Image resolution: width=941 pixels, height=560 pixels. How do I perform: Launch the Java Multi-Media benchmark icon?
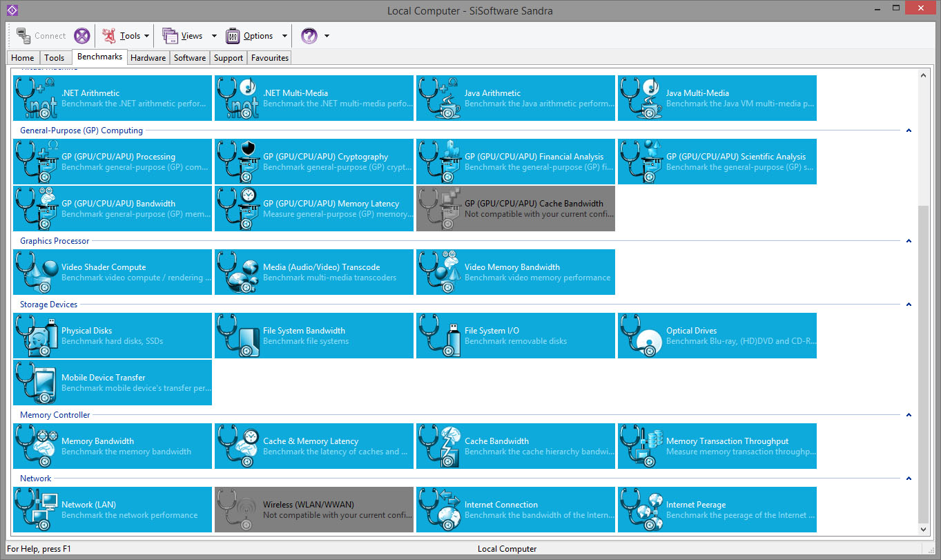[x=641, y=98]
